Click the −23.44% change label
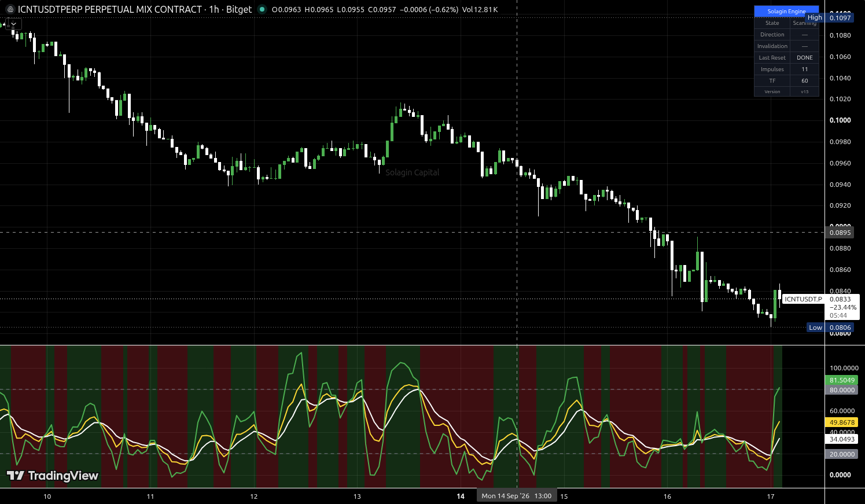This screenshot has height=504, width=865. coord(842,307)
